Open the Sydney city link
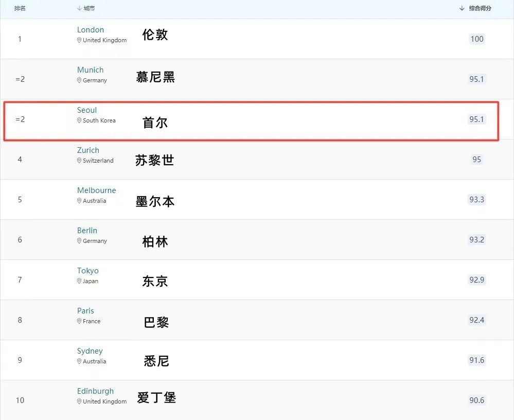This screenshot has width=514, height=420. 90,351
